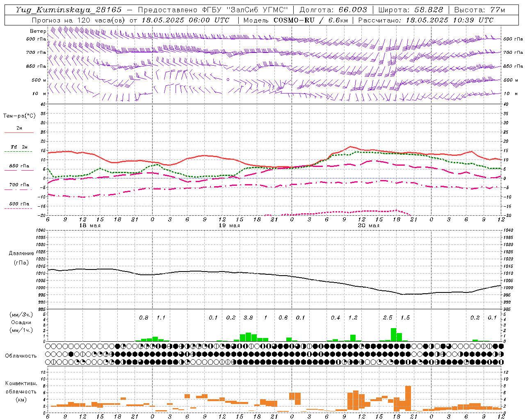Screen dimensions: 525x420
Task: Click the 0.8 precipitation total value
Action: 144,318
